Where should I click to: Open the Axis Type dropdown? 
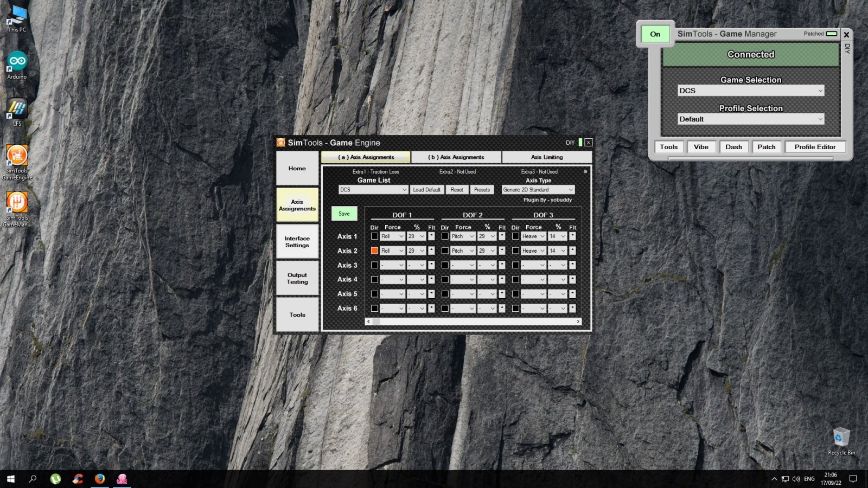tap(538, 190)
